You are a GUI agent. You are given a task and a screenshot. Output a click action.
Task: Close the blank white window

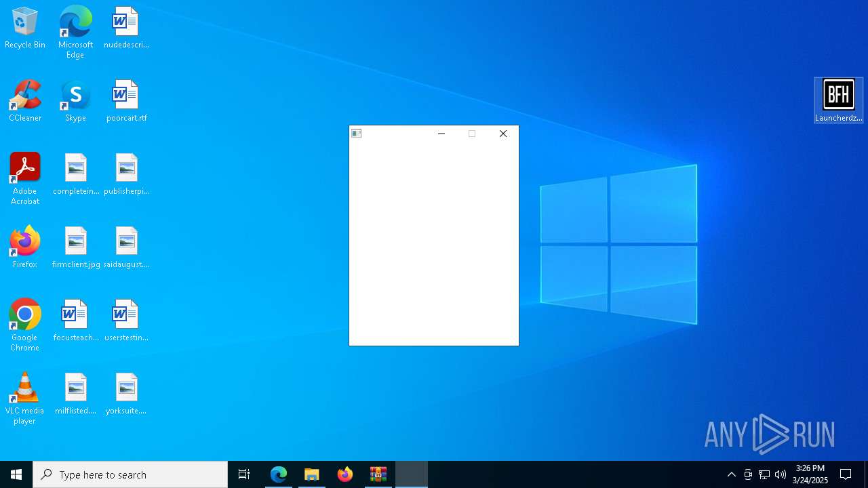[503, 134]
